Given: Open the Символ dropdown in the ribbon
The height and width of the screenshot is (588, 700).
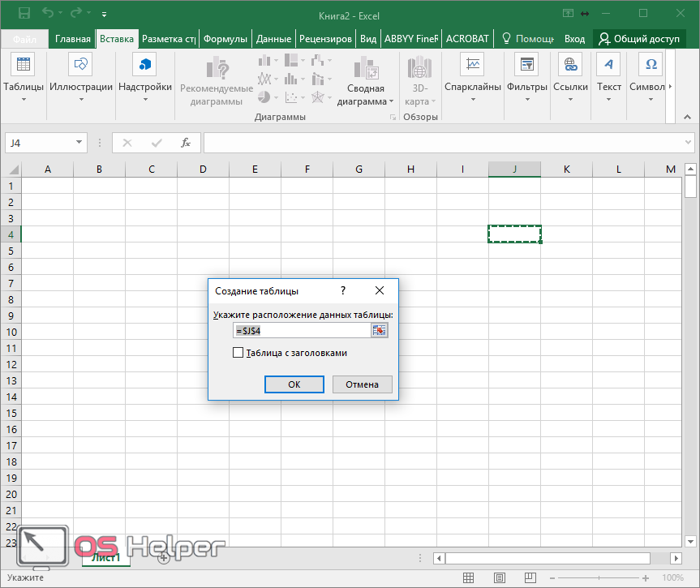Looking at the screenshot, I should click(650, 100).
